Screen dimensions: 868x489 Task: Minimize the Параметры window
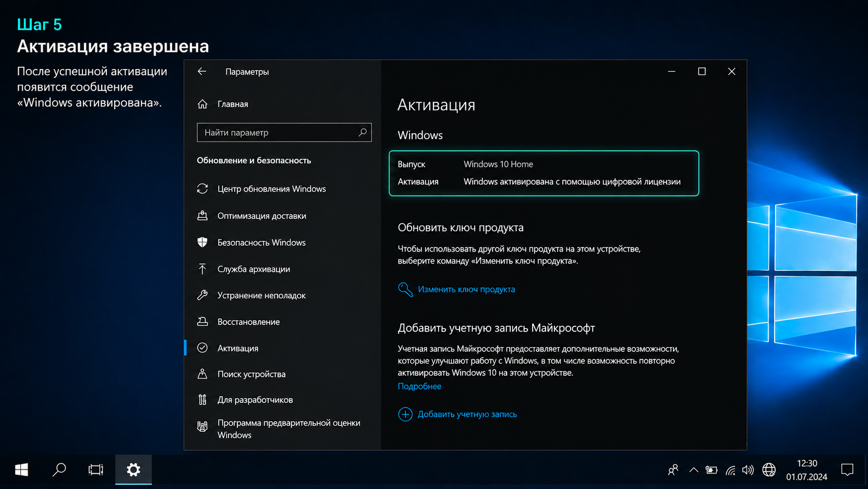[x=672, y=71]
